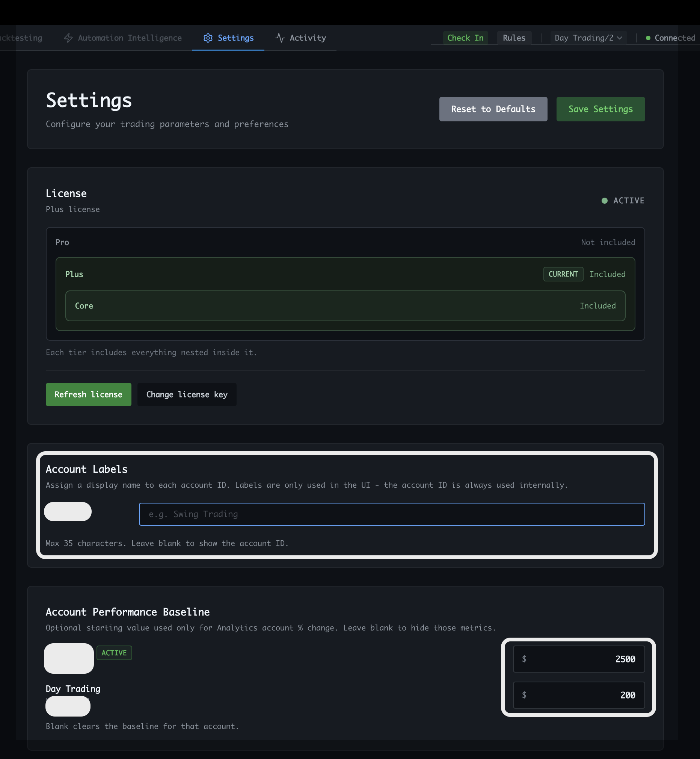Open the Rules button
Image resolution: width=700 pixels, height=759 pixels.
514,38
